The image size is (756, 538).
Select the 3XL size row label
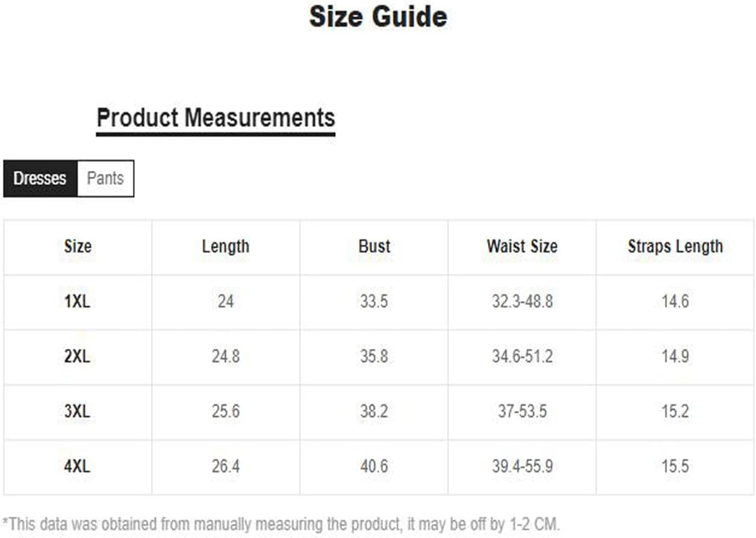pyautogui.click(x=77, y=411)
